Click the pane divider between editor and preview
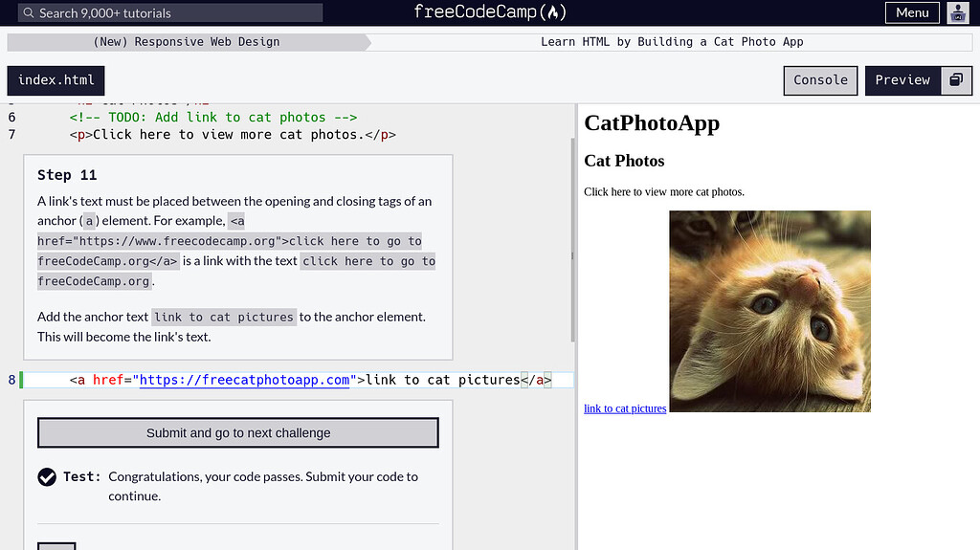 pos(575,327)
